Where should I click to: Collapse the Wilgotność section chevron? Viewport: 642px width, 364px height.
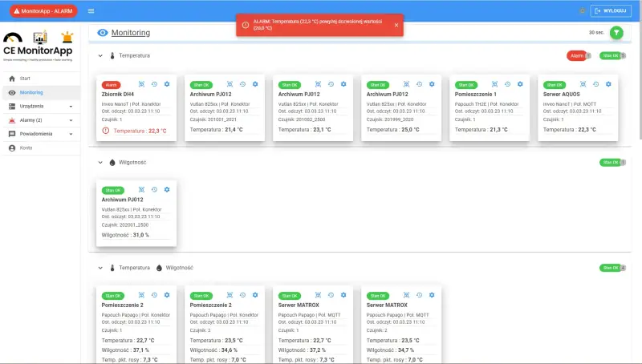[x=100, y=162]
